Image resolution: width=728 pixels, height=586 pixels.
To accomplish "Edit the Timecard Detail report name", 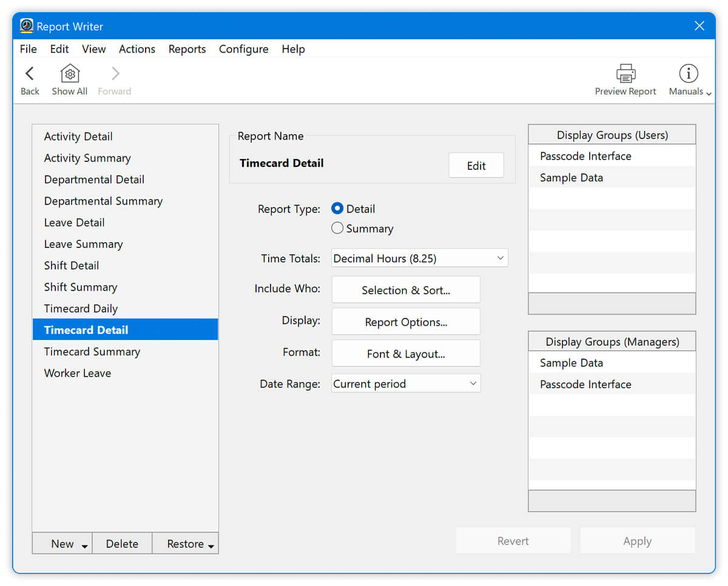I will 476,164.
